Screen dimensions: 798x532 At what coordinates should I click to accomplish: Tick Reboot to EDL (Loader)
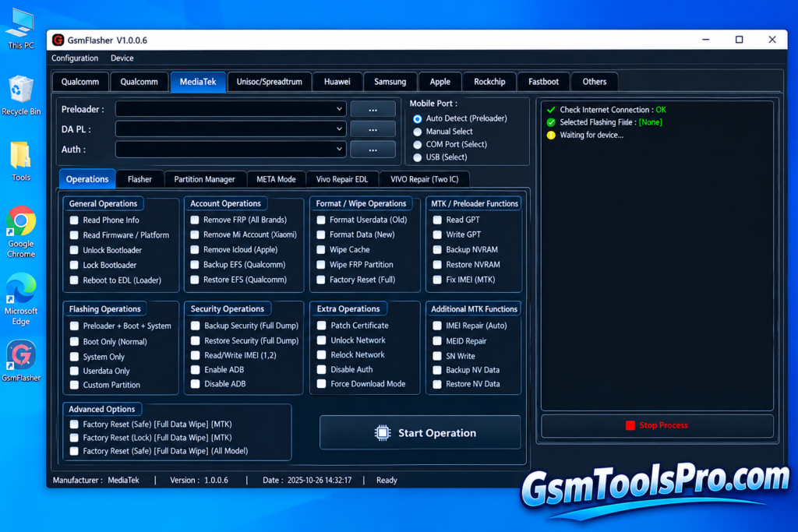pyautogui.click(x=74, y=280)
